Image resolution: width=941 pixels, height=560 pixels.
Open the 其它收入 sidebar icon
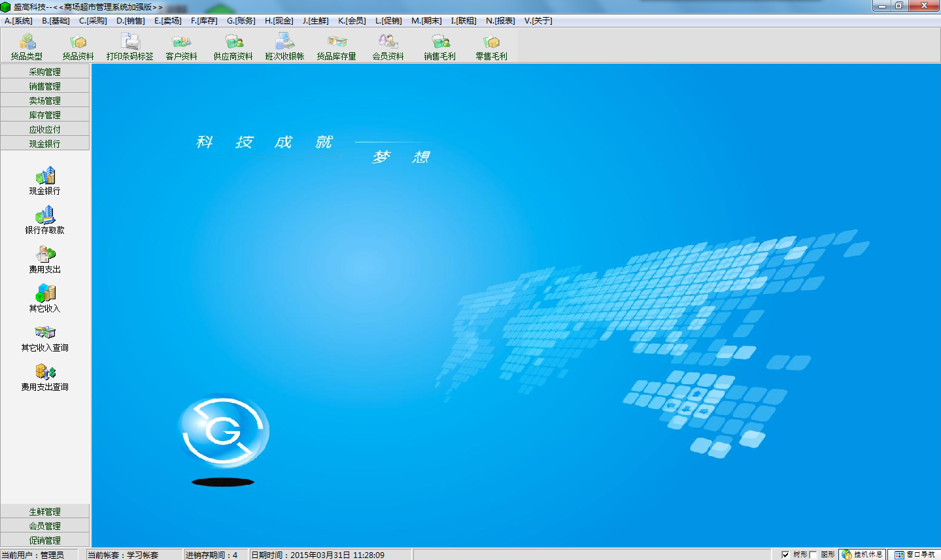pos(44,299)
